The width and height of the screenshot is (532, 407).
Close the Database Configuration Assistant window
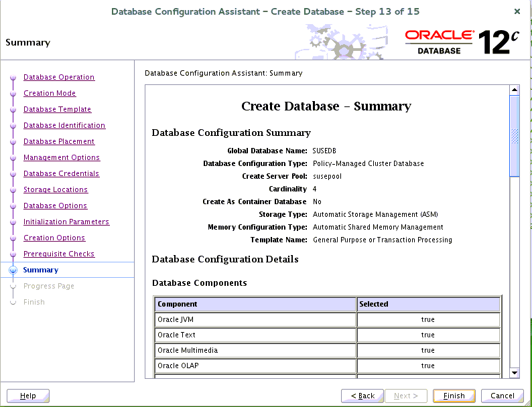[517, 11]
